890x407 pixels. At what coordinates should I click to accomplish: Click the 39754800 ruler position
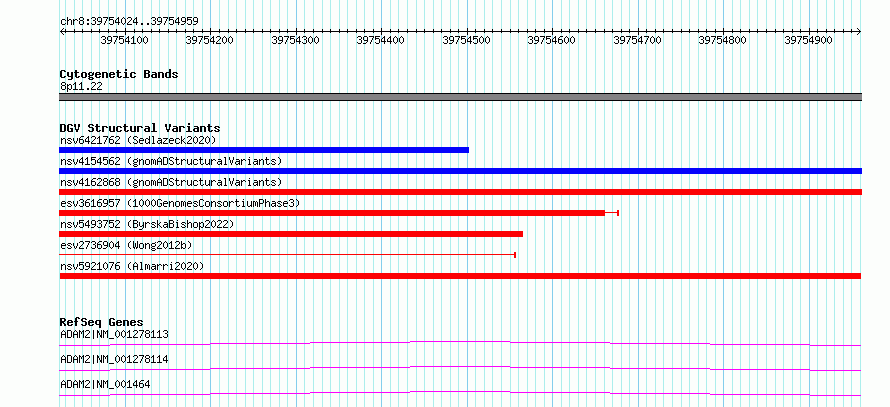pyautogui.click(x=723, y=40)
